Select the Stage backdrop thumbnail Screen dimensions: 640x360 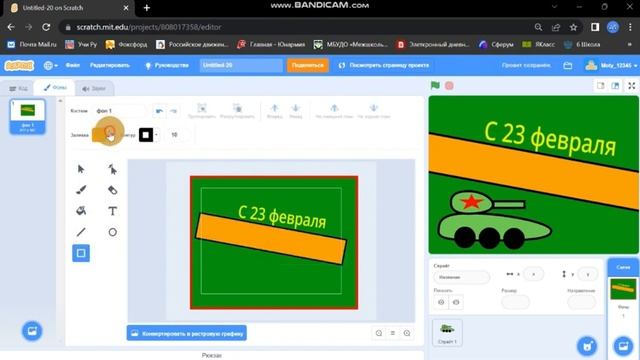point(623,289)
